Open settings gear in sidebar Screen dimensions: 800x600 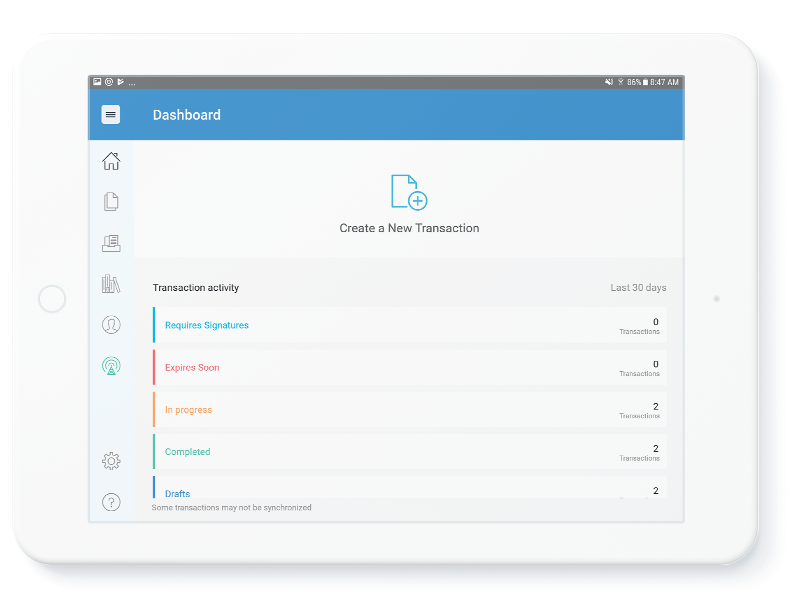(x=111, y=461)
